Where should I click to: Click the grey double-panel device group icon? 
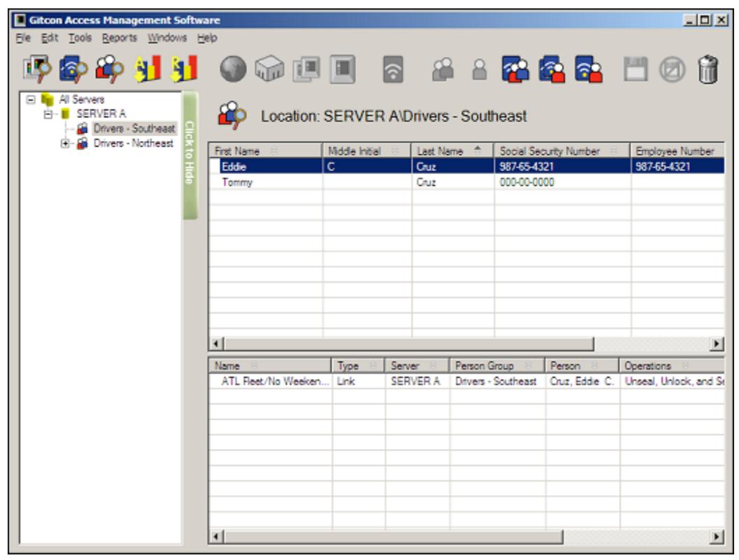307,70
